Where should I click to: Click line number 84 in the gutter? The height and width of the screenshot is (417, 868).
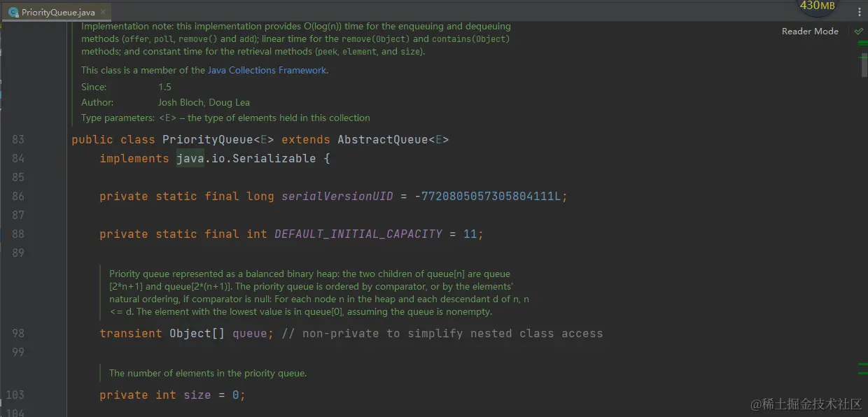tap(18, 159)
